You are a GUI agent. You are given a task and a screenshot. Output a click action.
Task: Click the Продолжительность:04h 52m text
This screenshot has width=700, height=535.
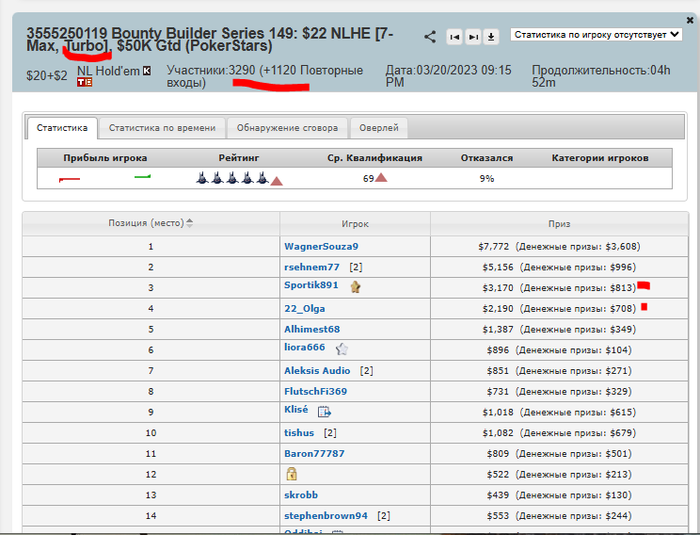click(601, 76)
